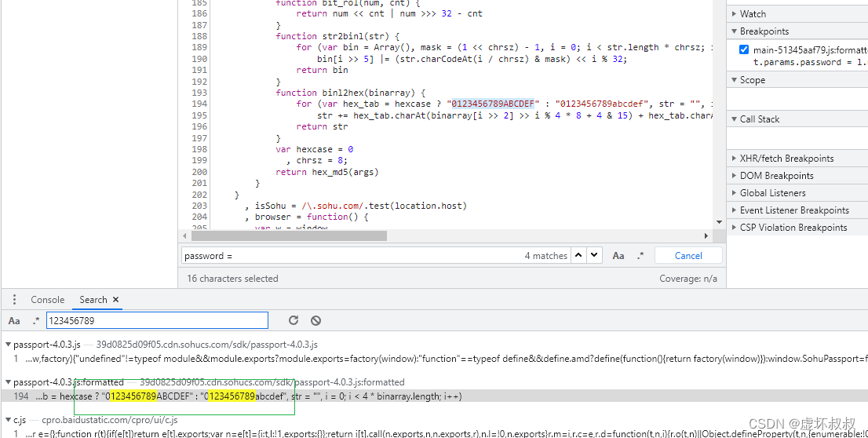Toggle match case in file search bar
The width and height of the screenshot is (868, 438).
pos(618,256)
